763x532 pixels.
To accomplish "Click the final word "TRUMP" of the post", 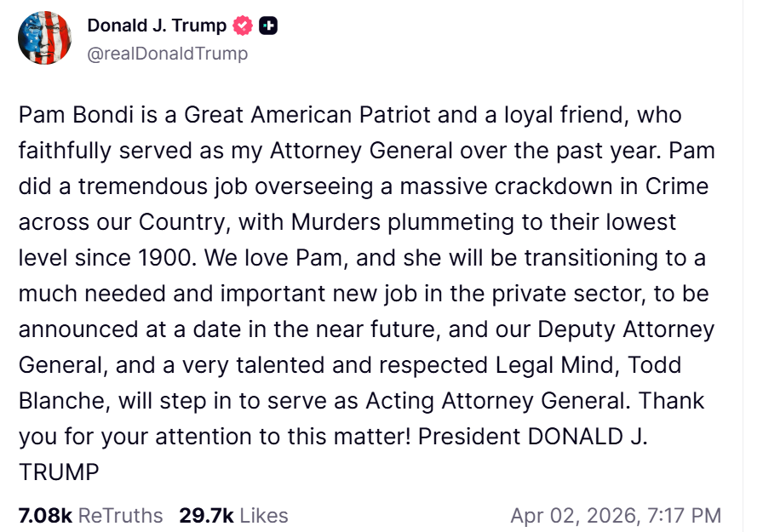I will (x=59, y=472).
